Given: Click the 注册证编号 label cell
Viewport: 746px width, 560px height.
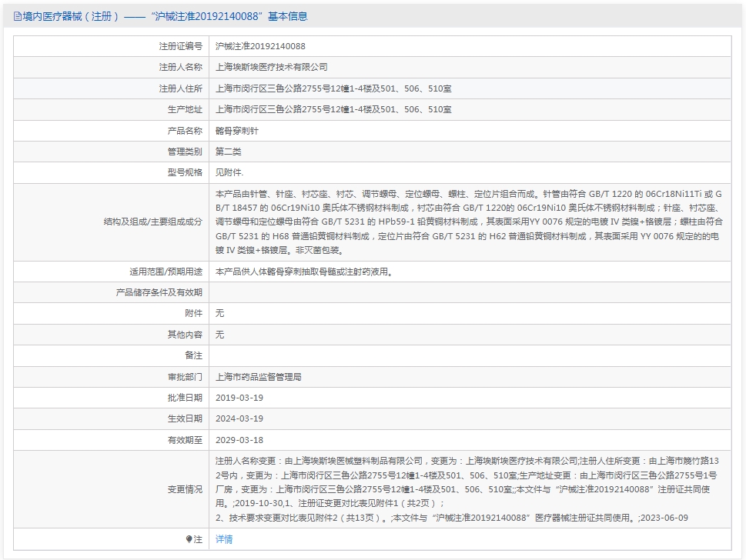Looking at the screenshot, I should point(181,46).
